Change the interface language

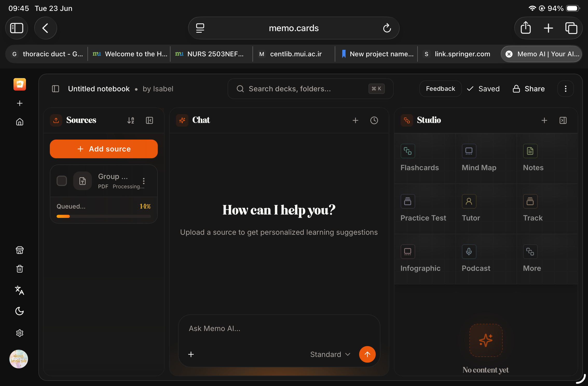[x=20, y=290]
